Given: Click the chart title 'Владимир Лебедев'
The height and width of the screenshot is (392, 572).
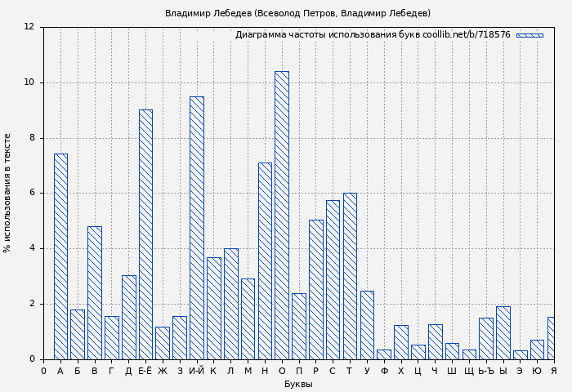Looking at the screenshot, I should (297, 13).
